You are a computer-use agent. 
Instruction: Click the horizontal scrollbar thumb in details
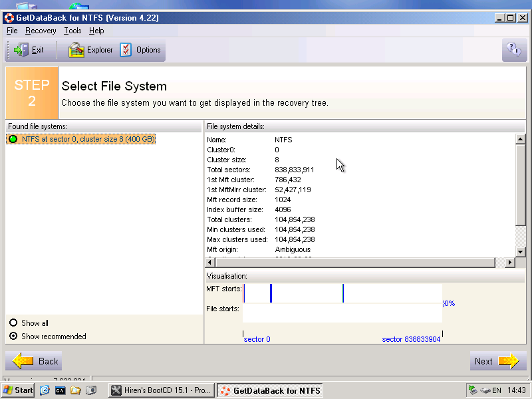[356, 262]
